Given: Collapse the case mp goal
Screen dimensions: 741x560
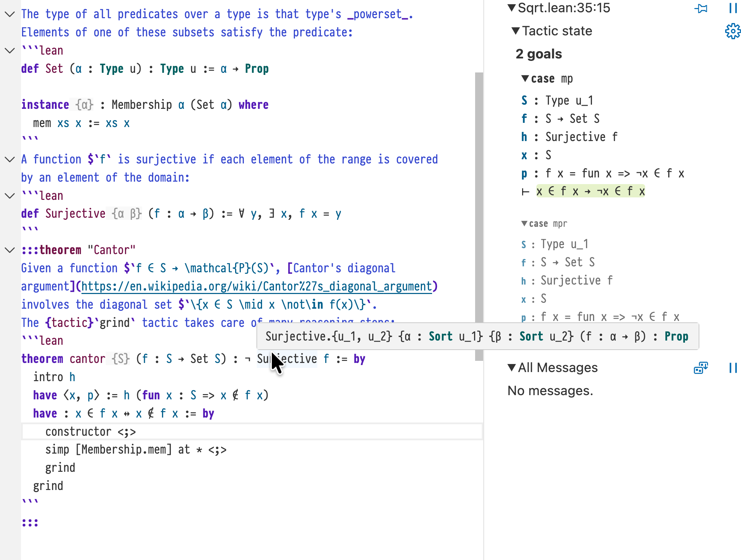Looking at the screenshot, I should pyautogui.click(x=525, y=78).
